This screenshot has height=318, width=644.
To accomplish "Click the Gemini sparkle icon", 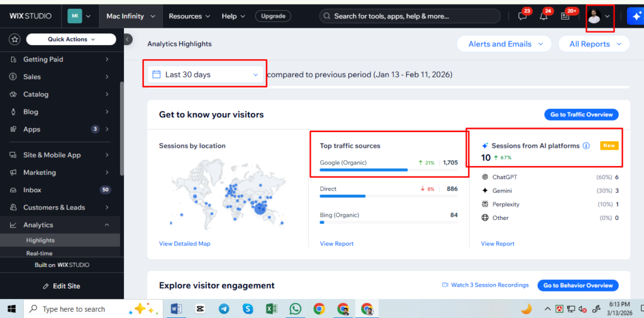I will coord(485,191).
